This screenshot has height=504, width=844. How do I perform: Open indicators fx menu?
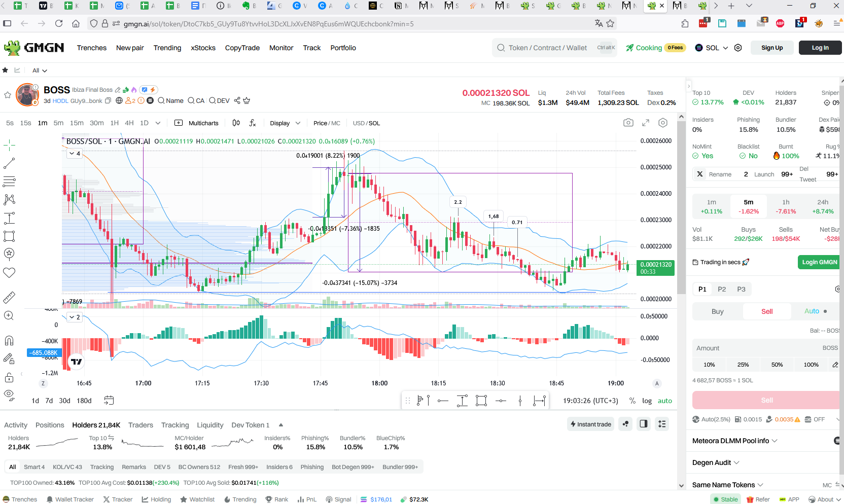tap(253, 123)
